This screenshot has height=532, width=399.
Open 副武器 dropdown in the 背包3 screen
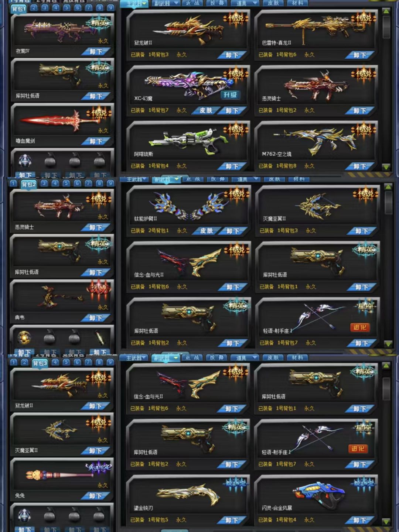pos(166,358)
